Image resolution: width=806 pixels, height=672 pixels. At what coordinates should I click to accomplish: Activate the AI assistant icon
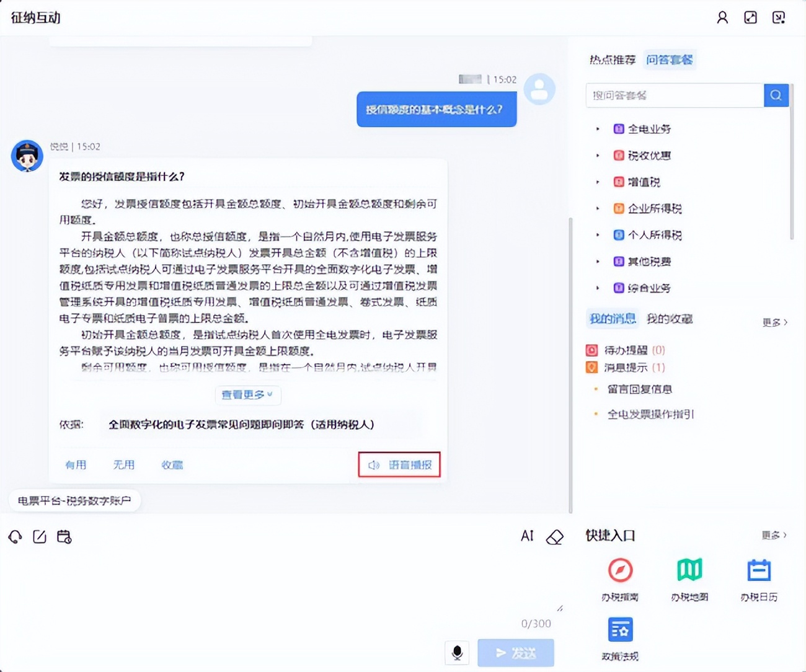click(526, 536)
